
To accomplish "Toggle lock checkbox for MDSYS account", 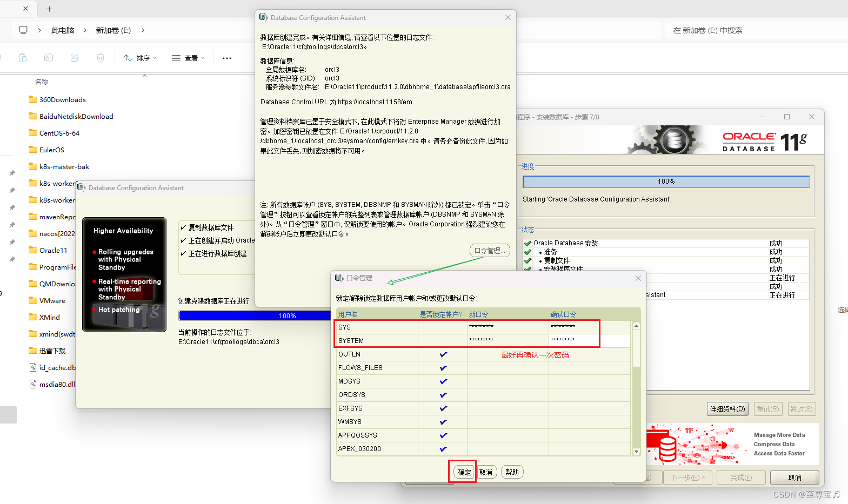I will point(443,381).
